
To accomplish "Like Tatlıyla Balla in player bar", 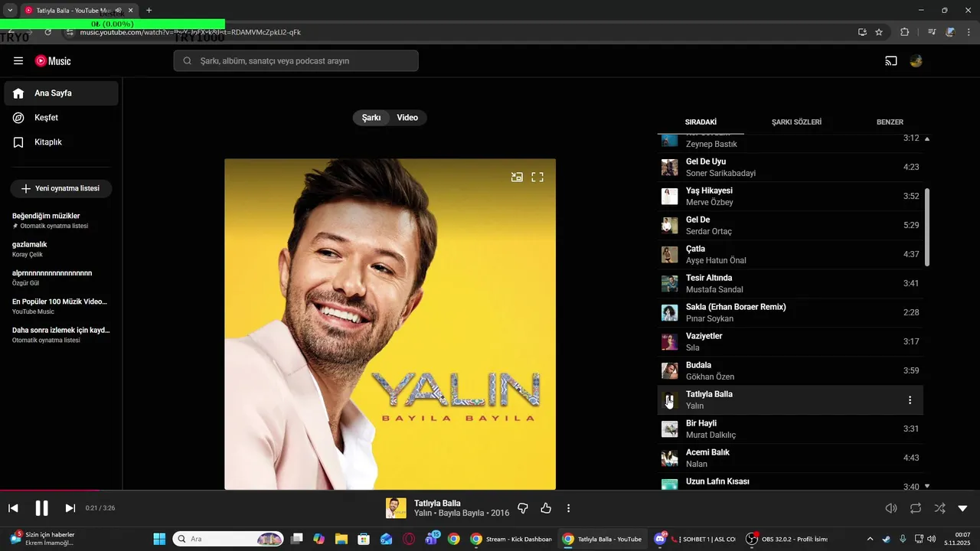I will [x=546, y=508].
